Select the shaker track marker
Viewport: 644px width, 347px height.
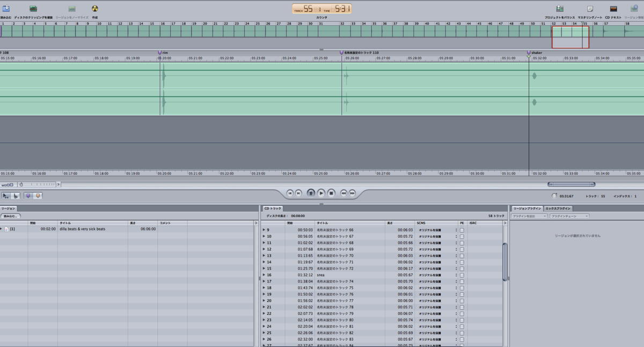click(529, 53)
